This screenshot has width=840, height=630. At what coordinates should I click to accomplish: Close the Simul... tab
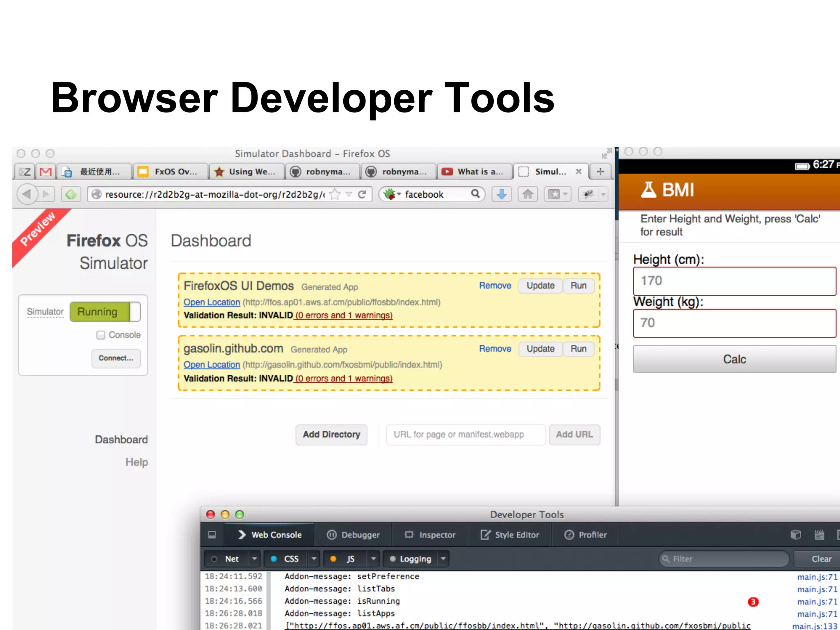click(x=578, y=171)
